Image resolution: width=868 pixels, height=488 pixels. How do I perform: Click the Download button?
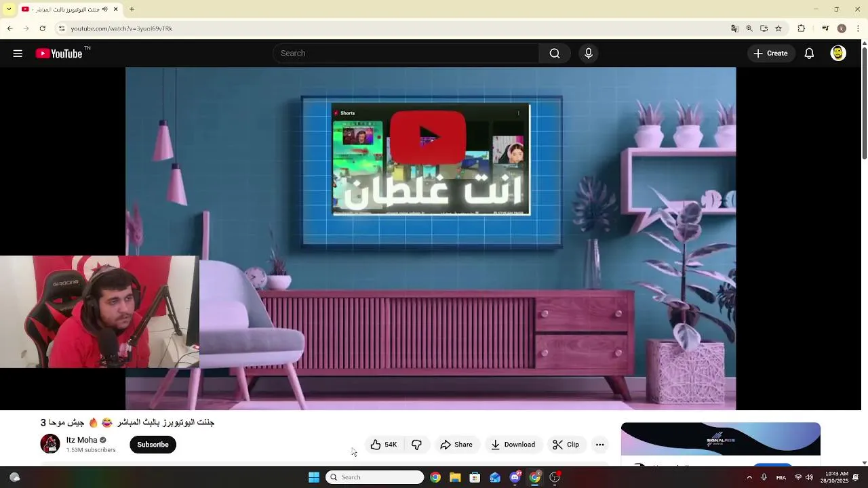513,445
